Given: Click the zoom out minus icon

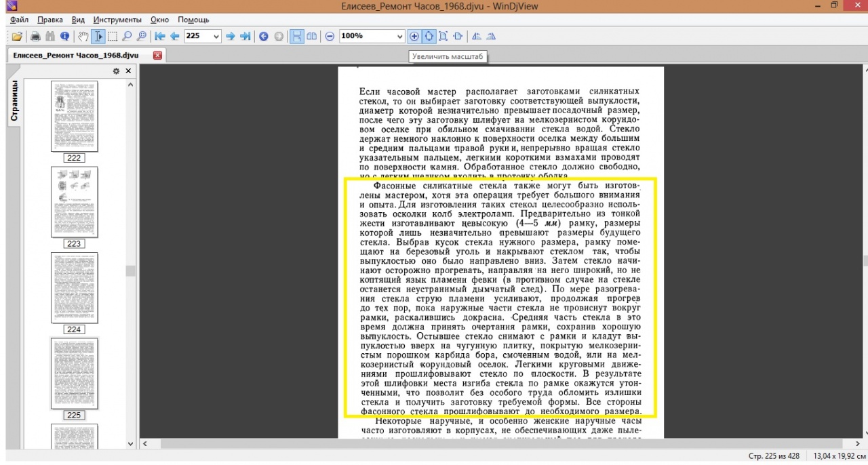Looking at the screenshot, I should tap(330, 37).
